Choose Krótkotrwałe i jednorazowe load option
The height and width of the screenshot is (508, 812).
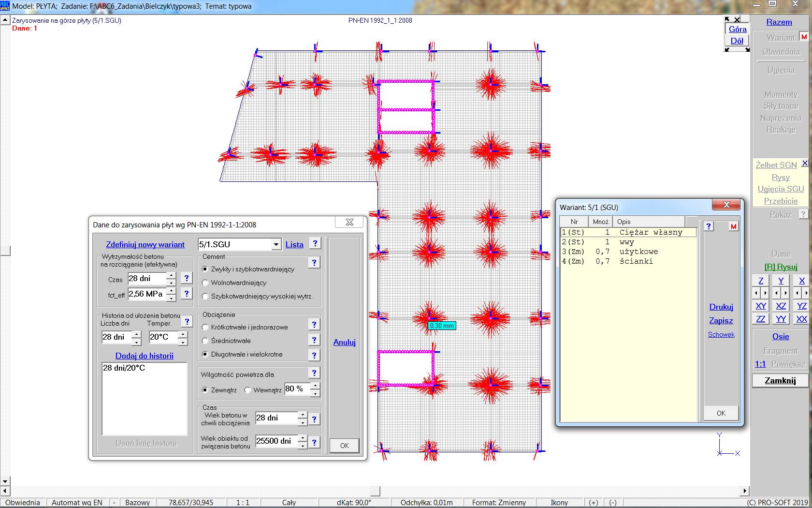205,328
